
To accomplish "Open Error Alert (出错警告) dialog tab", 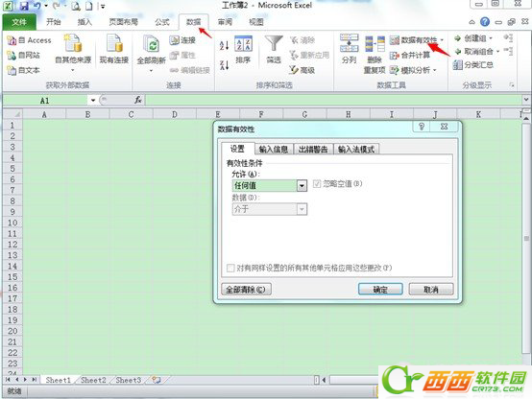I will [313, 150].
